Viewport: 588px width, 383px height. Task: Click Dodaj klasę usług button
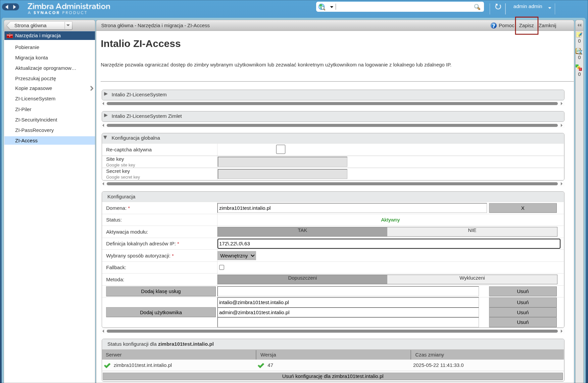161,291
